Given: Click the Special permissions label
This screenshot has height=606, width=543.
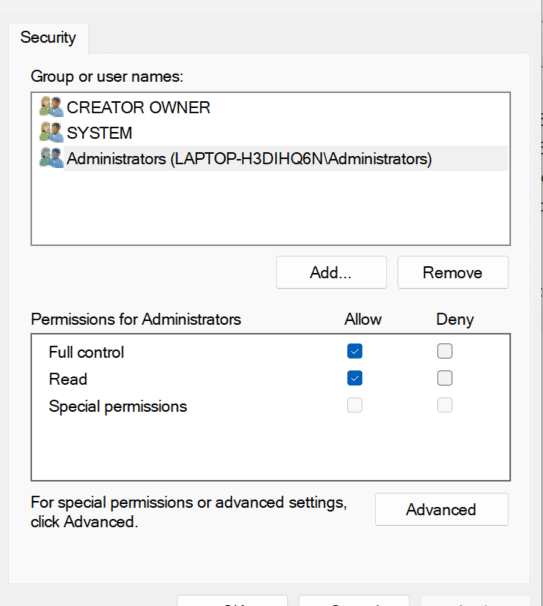Looking at the screenshot, I should [x=118, y=407].
